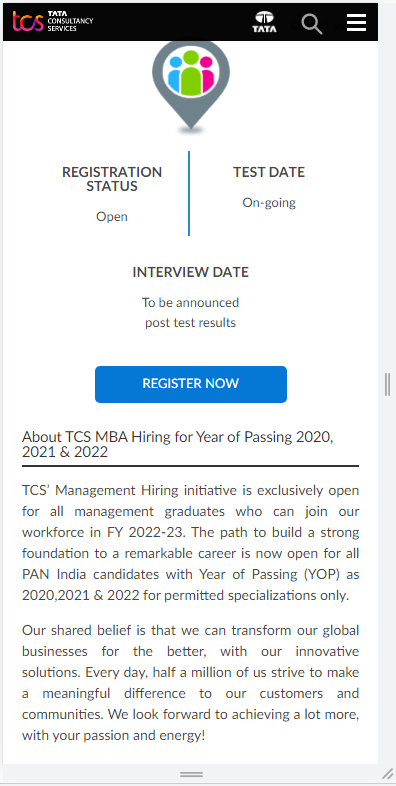
Task: Grab the bottom-edge viewport resize handle
Action: click(191, 774)
